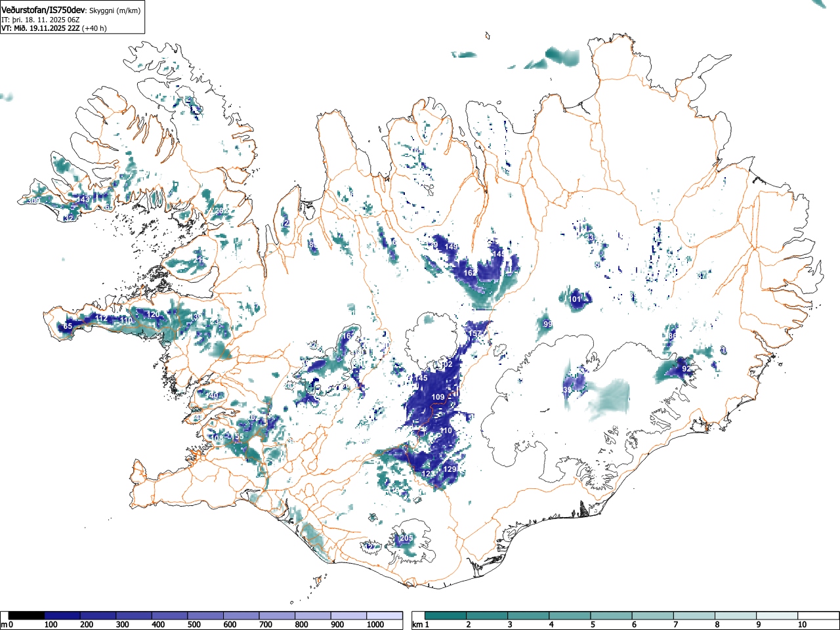
Task: Click the 120 visibility value on the map
Action: tap(152, 315)
